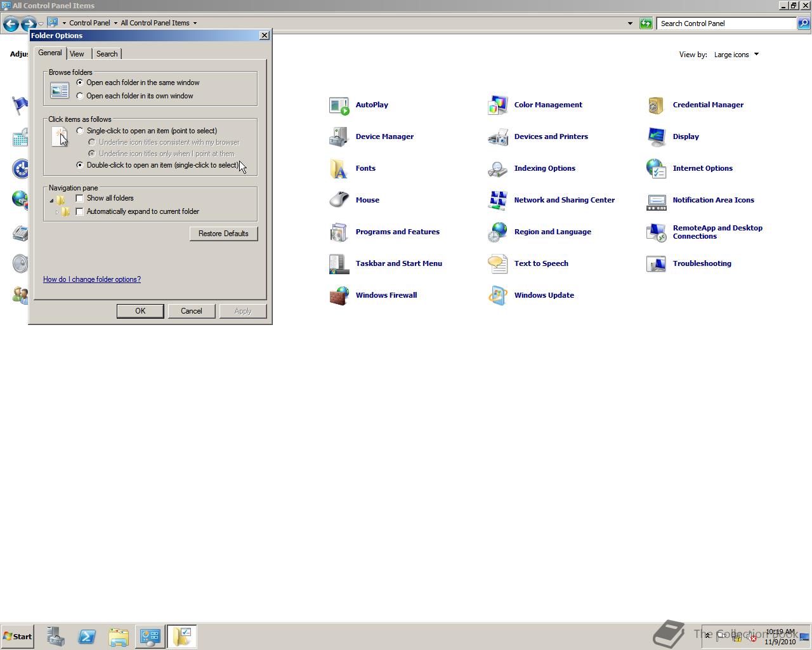Image resolution: width=812 pixels, height=650 pixels.
Task: Select Open each folder in its own window
Action: point(80,96)
